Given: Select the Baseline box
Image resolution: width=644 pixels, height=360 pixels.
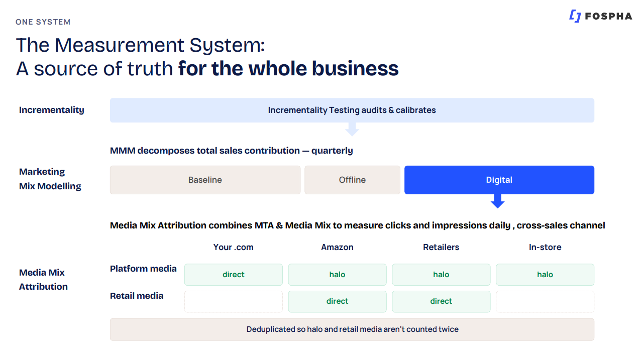Looking at the screenshot, I should 205,180.
